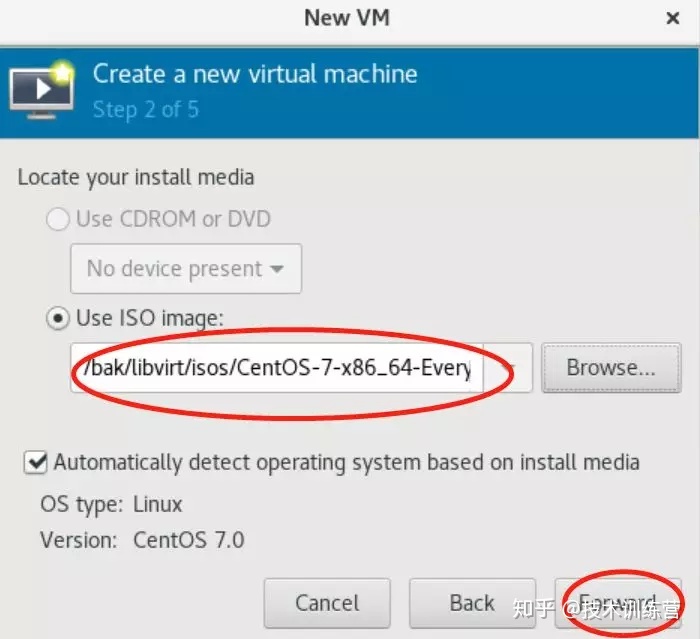The height and width of the screenshot is (639, 700).
Task: Proceed with the Forward button
Action: [x=618, y=603]
